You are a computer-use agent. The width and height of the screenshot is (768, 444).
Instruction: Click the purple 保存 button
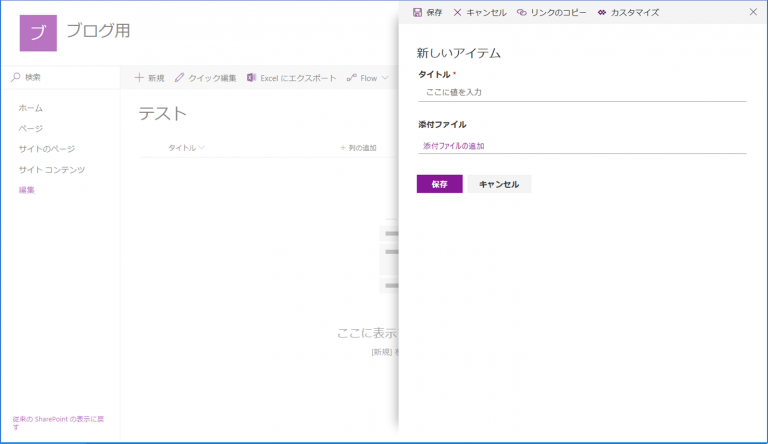(439, 184)
